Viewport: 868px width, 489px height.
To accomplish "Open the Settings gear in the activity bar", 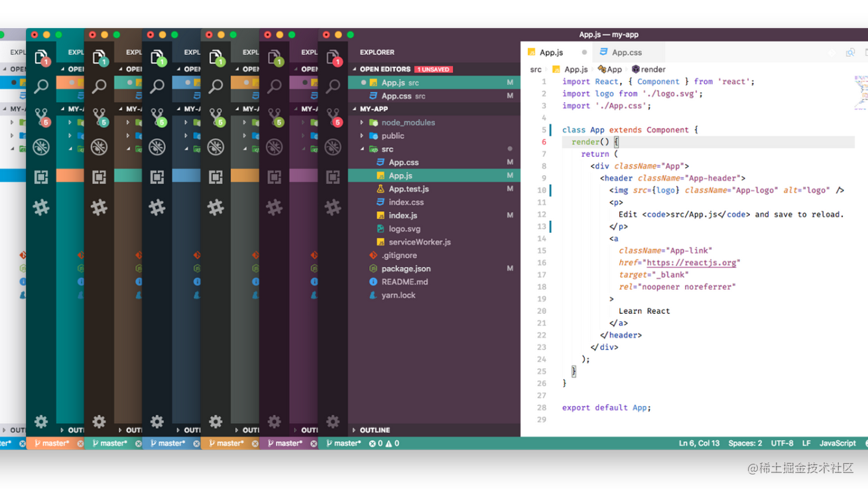I will pos(334,421).
